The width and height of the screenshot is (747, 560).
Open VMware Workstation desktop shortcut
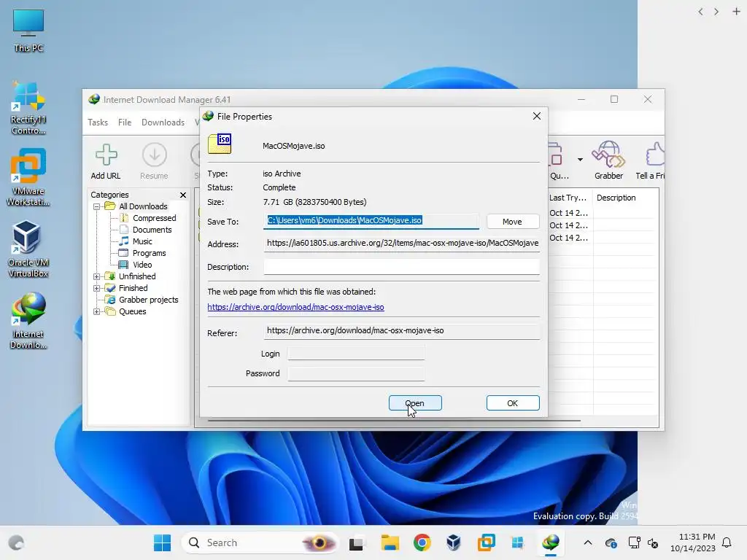[28, 178]
